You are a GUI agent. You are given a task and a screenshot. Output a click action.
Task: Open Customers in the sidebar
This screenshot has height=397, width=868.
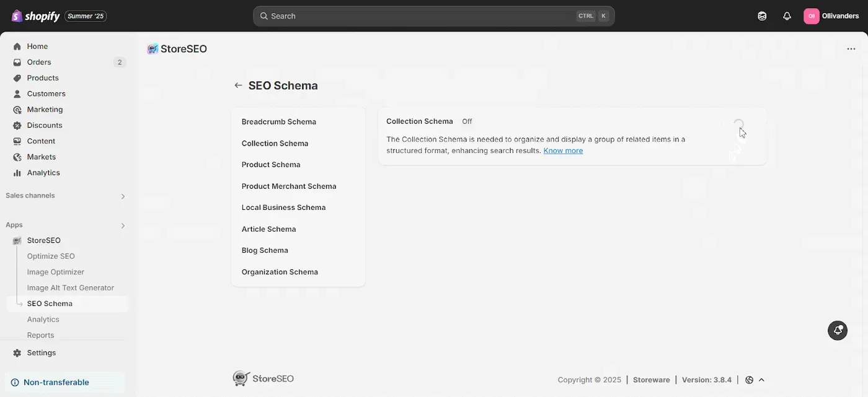46,94
